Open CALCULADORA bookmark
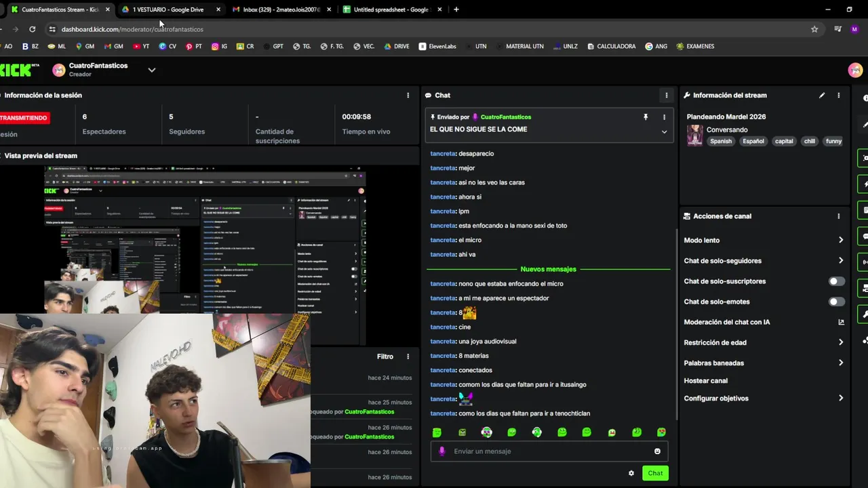The width and height of the screenshot is (868, 488). 612,46
